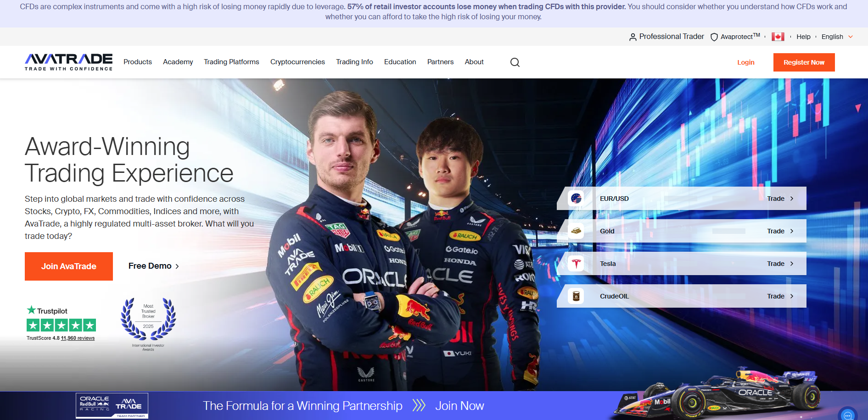This screenshot has height=420, width=868.
Task: Click the arrow in the Tesla row
Action: click(x=792, y=264)
